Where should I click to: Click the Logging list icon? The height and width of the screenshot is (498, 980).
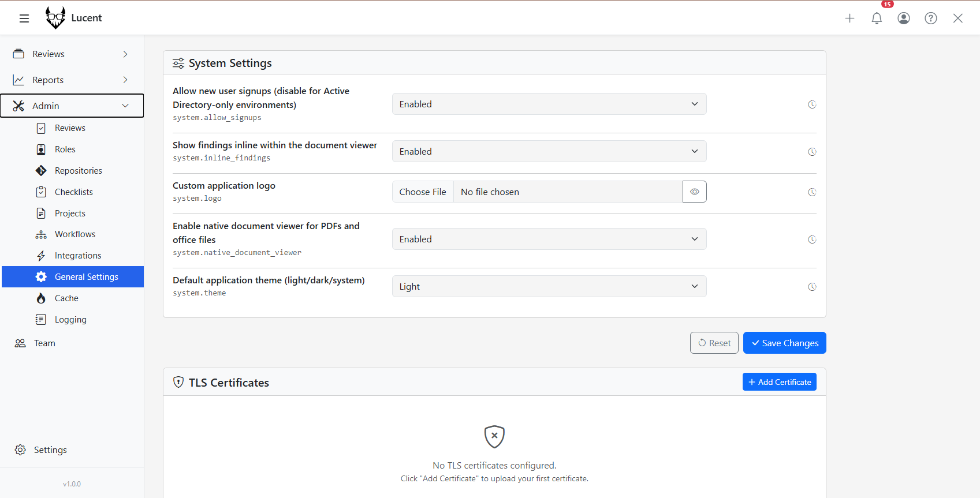click(x=41, y=320)
